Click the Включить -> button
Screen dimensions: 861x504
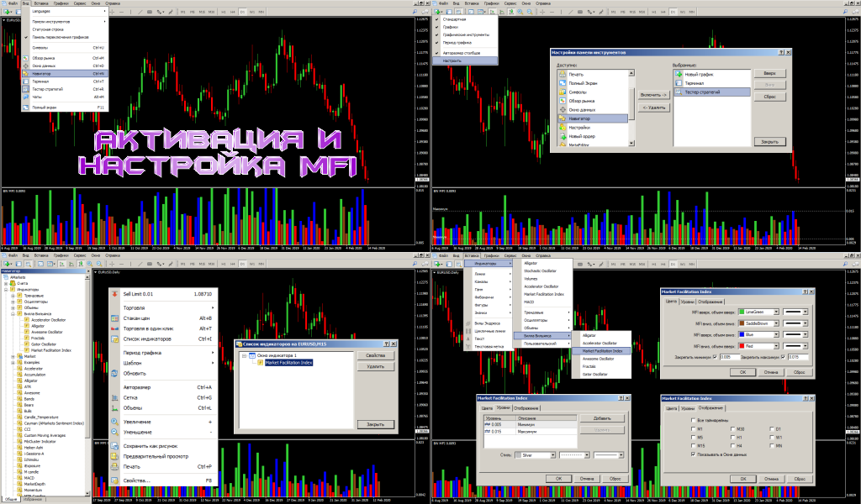point(653,95)
